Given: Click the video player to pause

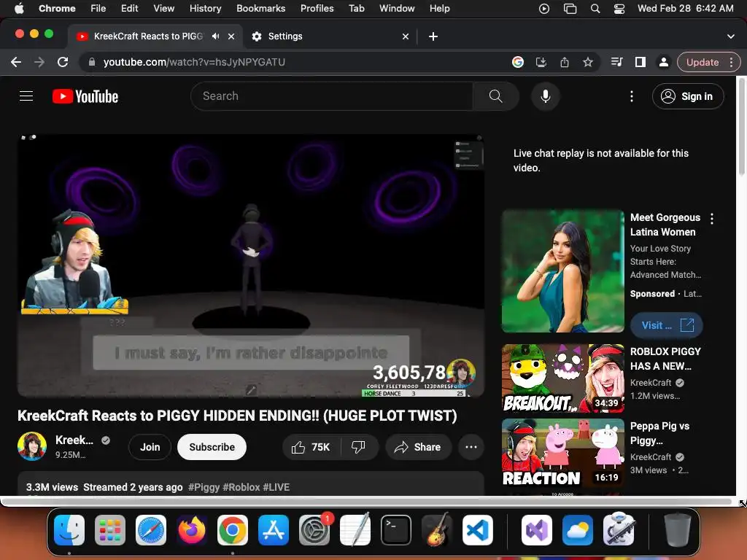Looking at the screenshot, I should click(x=251, y=265).
